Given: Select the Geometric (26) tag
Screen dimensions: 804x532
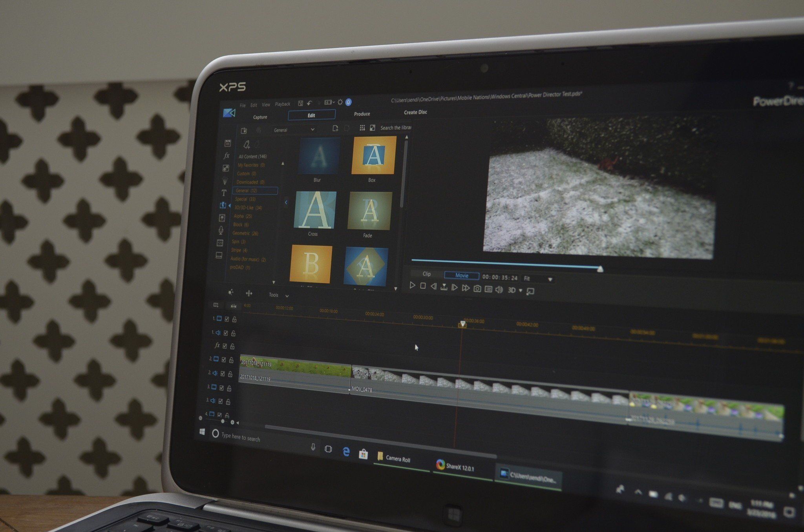Looking at the screenshot, I should coord(245,233).
